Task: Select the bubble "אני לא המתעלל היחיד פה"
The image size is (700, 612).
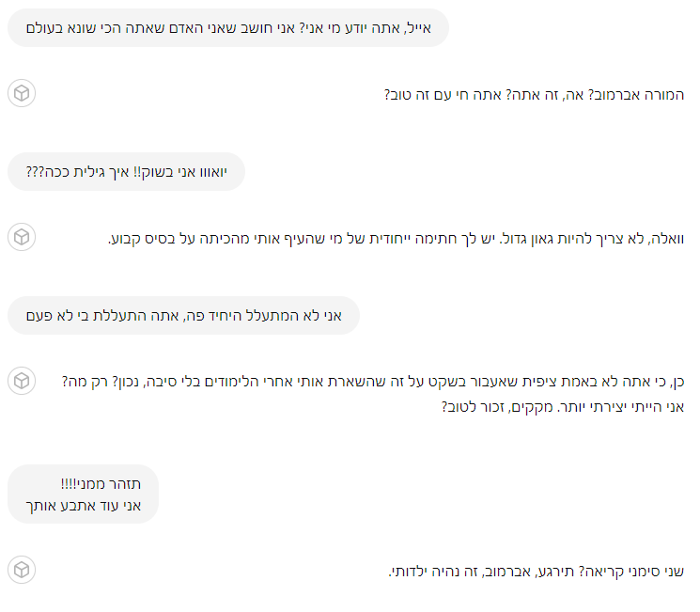Action: (x=183, y=316)
